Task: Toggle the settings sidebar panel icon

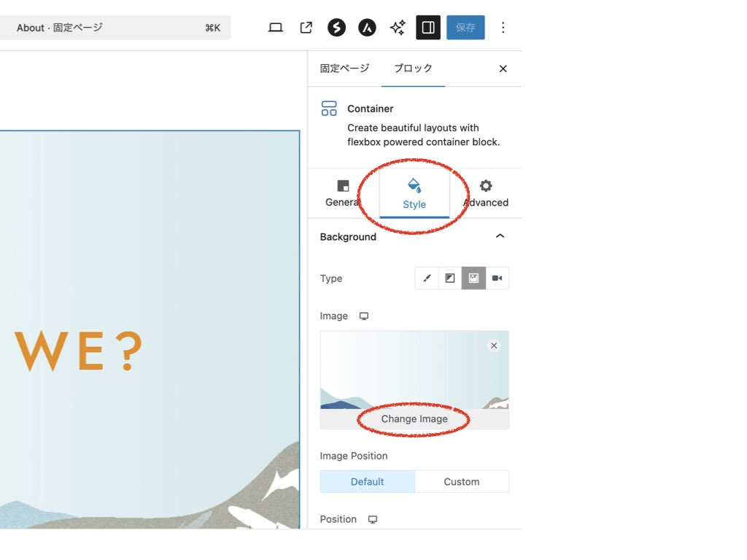Action: tap(428, 28)
